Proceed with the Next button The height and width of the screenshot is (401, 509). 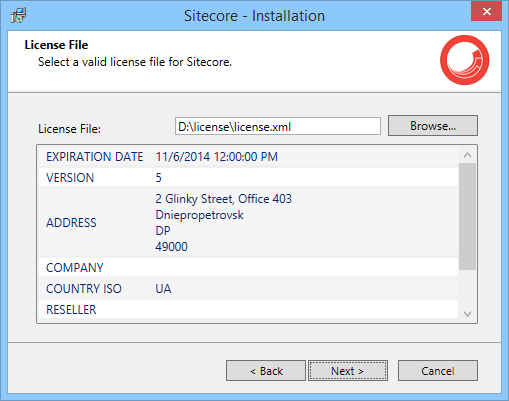pos(348,370)
